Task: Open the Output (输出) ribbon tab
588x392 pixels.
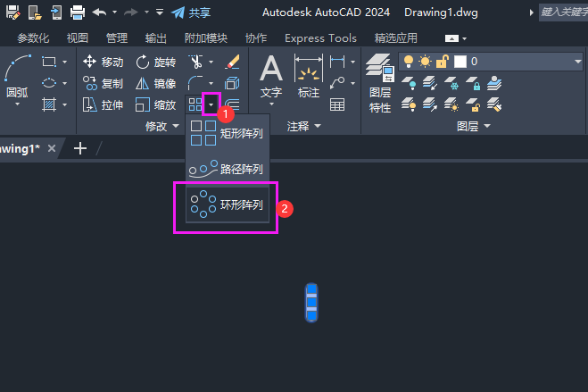Action: [155, 38]
